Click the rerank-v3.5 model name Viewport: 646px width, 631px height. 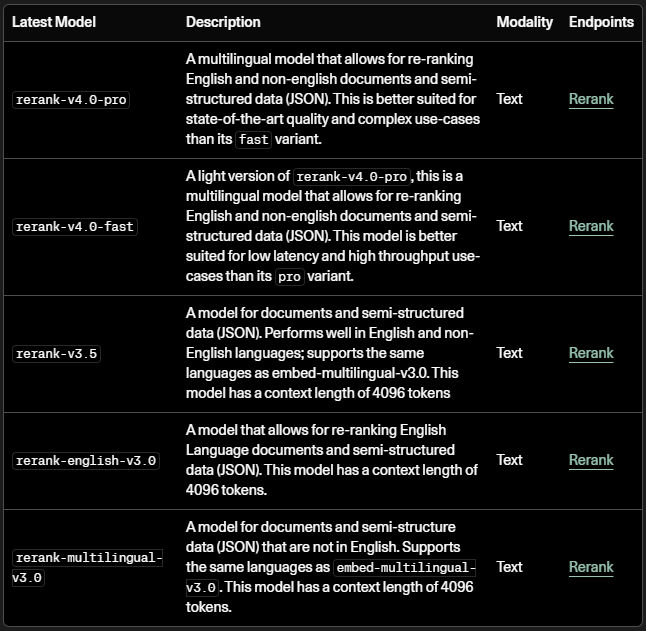pos(57,354)
